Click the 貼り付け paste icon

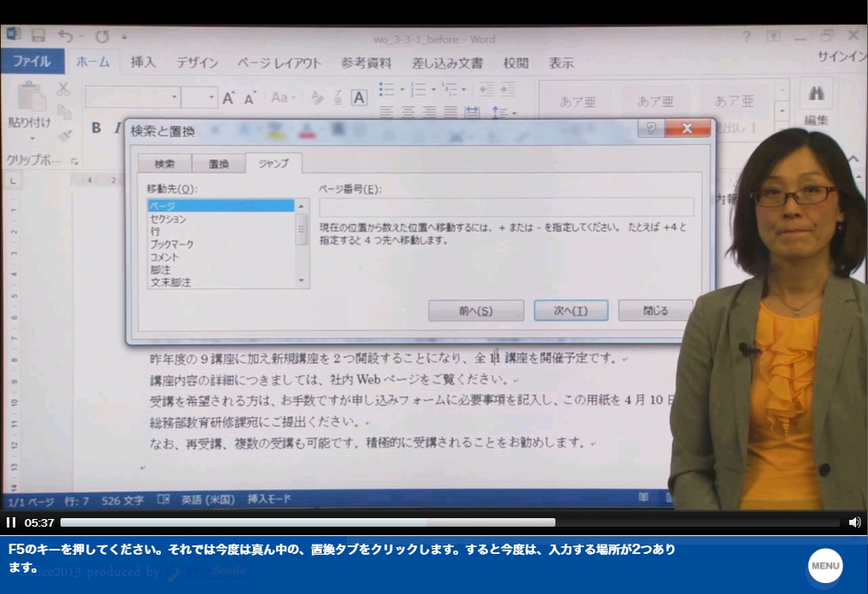coord(31,97)
